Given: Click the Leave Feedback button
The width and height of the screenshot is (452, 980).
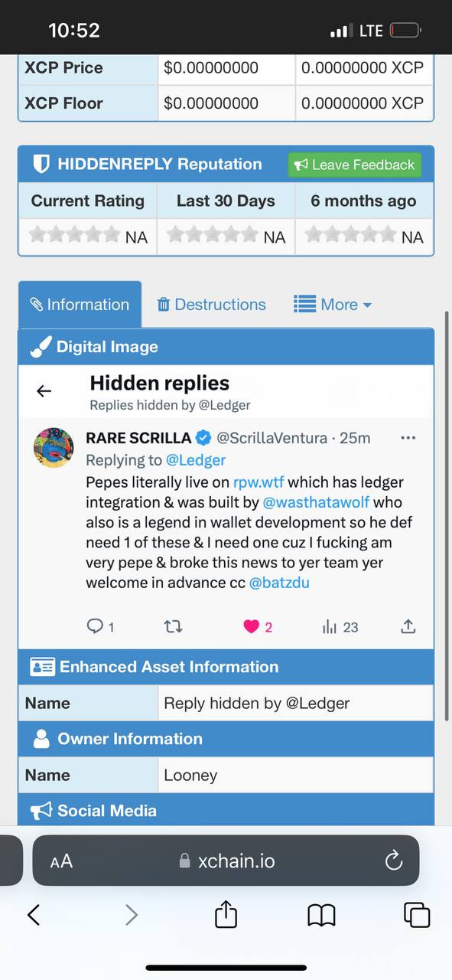Looking at the screenshot, I should (x=355, y=165).
